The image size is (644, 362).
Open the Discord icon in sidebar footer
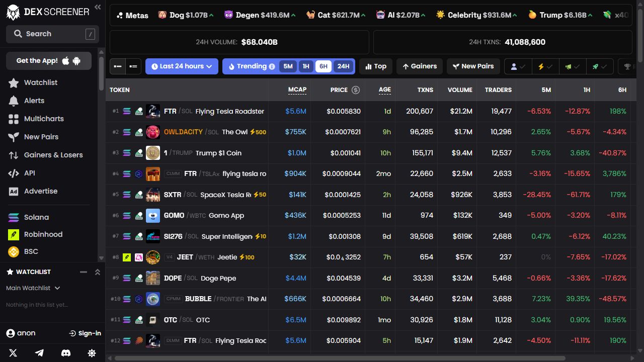(65, 353)
